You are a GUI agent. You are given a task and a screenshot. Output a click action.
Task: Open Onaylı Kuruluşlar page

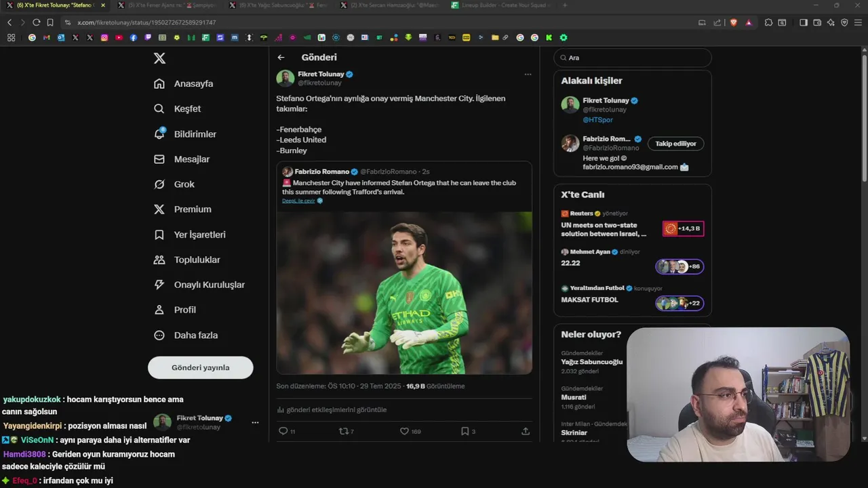199,285
